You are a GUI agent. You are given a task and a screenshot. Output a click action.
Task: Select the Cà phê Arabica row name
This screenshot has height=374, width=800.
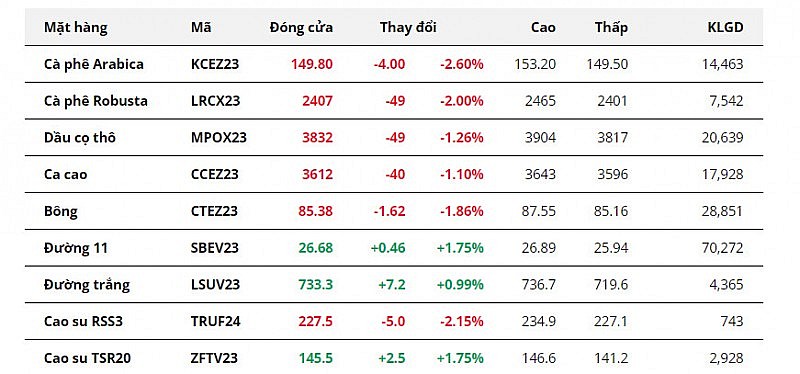(94, 64)
